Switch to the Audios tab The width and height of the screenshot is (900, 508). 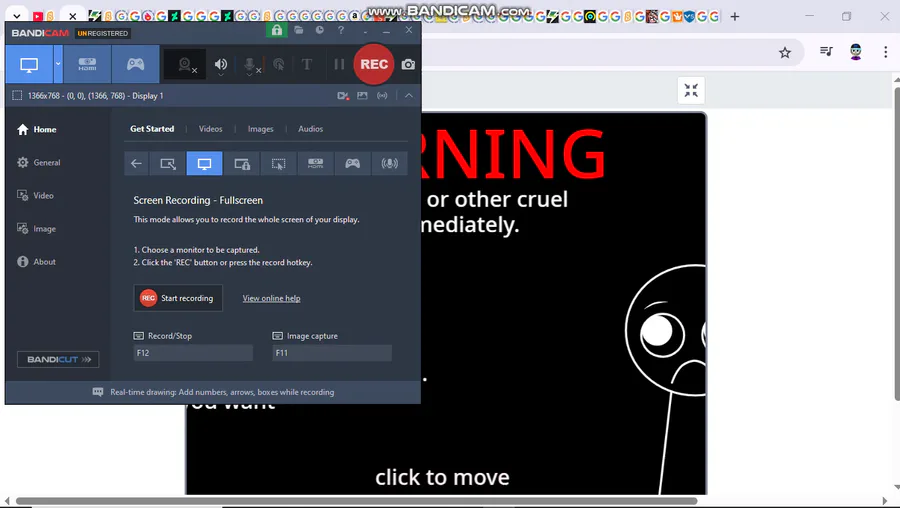(311, 129)
